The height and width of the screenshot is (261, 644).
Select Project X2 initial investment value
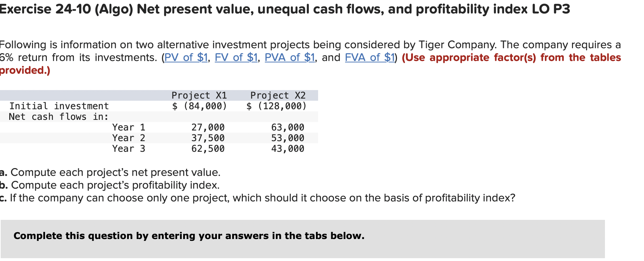(x=277, y=106)
